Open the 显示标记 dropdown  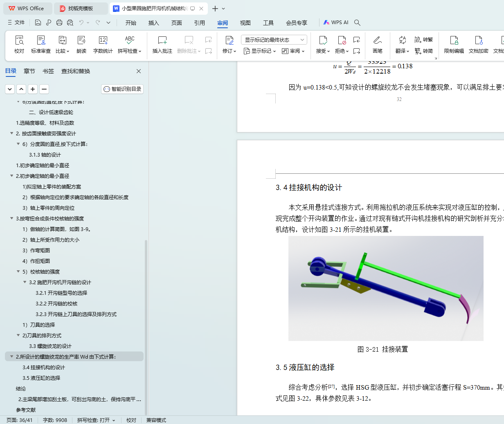tap(260, 51)
